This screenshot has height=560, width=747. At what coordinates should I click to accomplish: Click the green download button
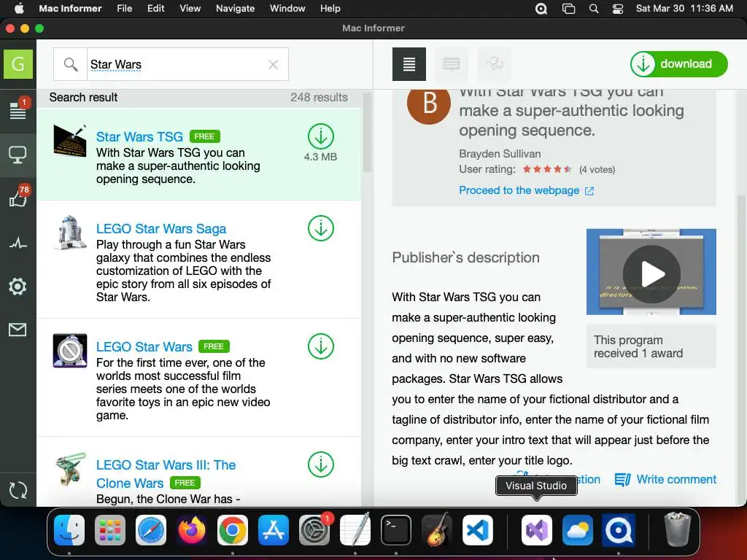[x=679, y=64]
